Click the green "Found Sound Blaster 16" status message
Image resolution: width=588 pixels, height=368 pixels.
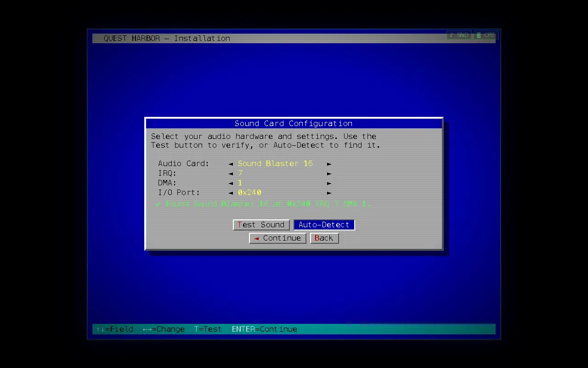263,203
